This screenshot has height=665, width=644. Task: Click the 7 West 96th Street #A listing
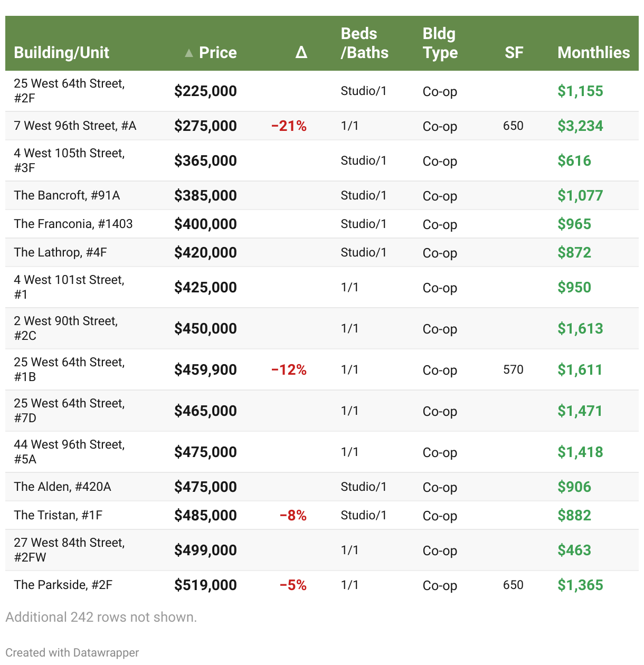[75, 126]
